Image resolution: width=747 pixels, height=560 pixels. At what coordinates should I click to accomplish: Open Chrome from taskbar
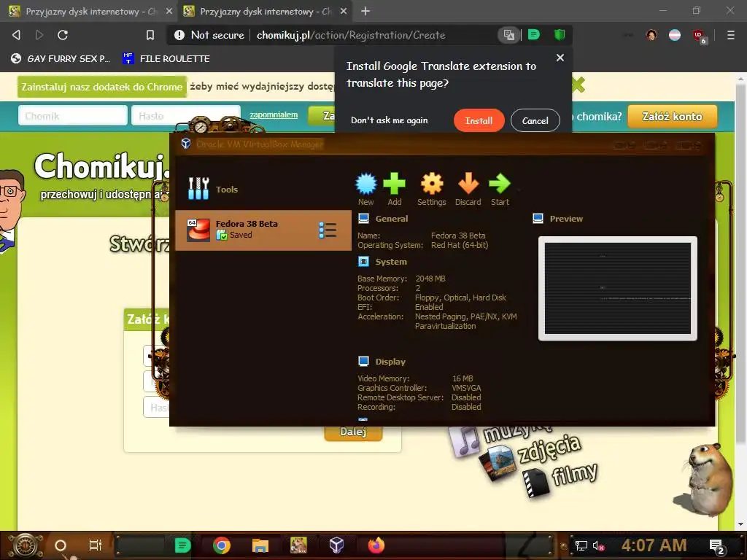pos(222,545)
